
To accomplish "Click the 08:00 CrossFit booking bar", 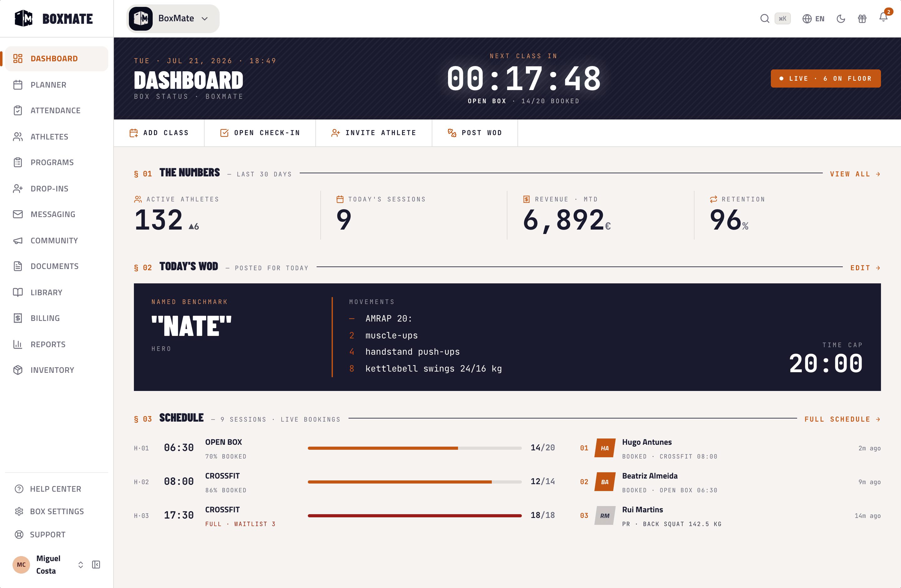I will pos(415,482).
